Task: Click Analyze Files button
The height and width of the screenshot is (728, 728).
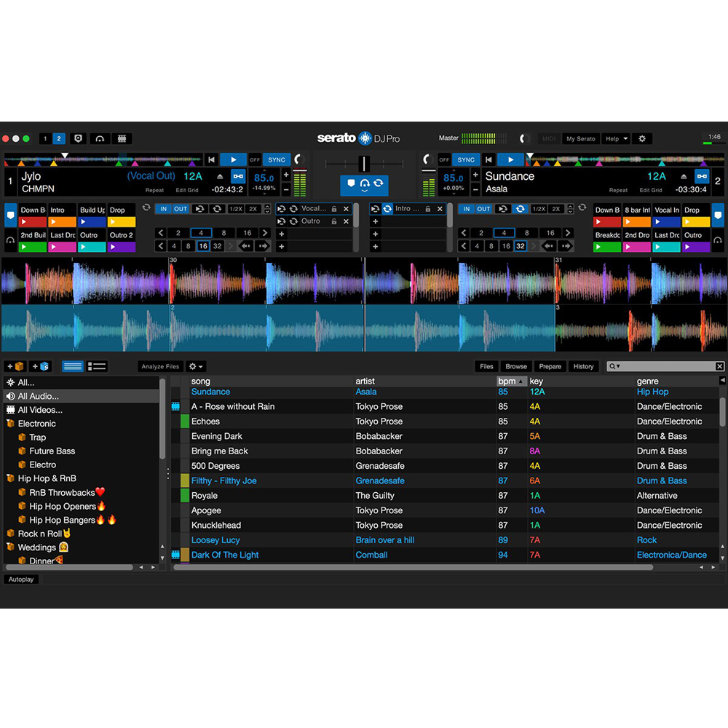Action: (160, 366)
